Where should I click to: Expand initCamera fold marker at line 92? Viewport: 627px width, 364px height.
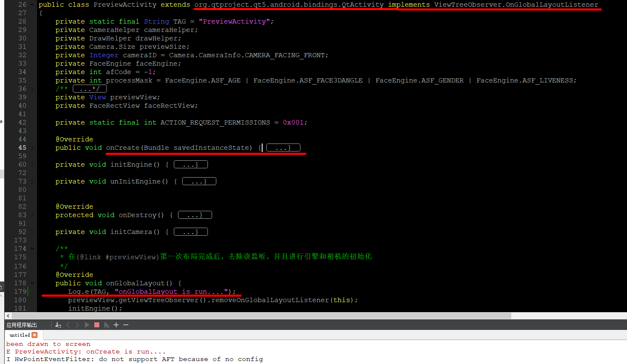click(x=32, y=232)
